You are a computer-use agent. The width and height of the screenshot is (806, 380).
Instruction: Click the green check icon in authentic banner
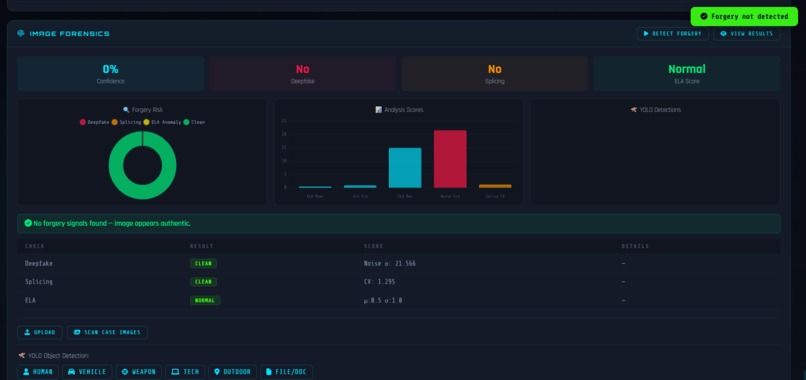(28, 223)
